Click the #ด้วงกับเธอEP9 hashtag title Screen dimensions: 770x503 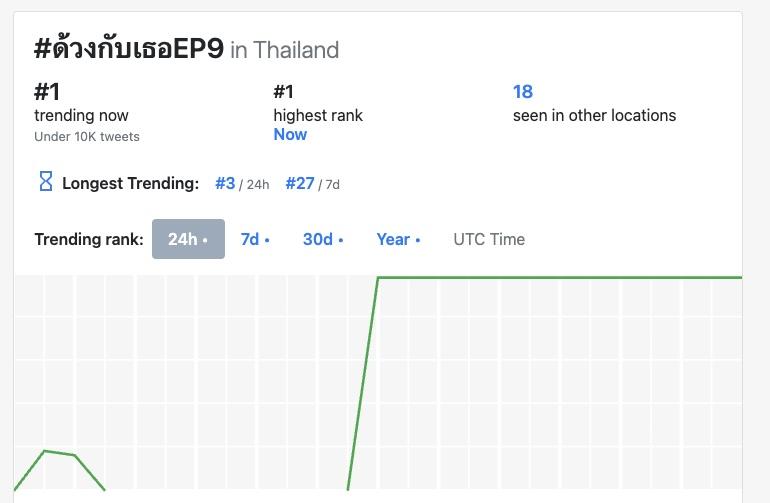[x=128, y=48]
